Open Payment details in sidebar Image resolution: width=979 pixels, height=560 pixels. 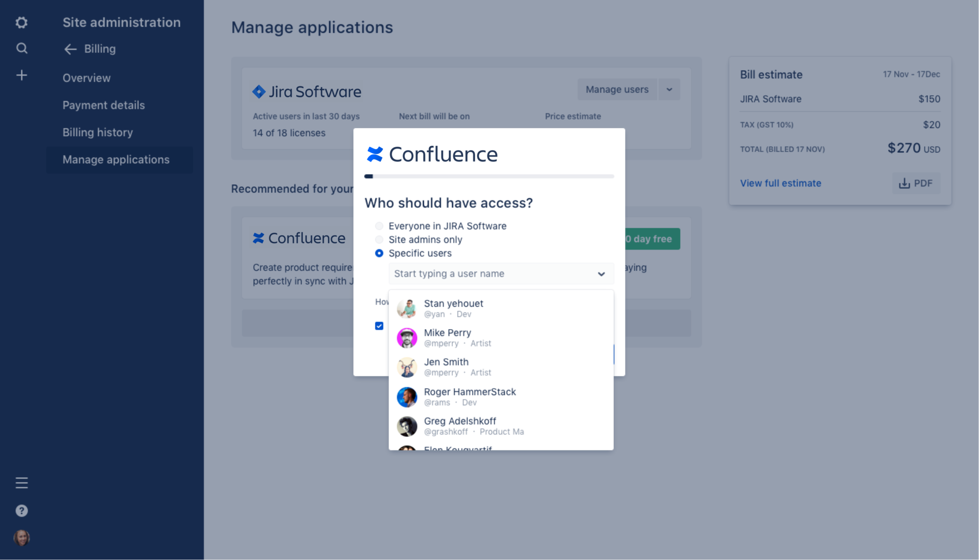[x=104, y=105]
